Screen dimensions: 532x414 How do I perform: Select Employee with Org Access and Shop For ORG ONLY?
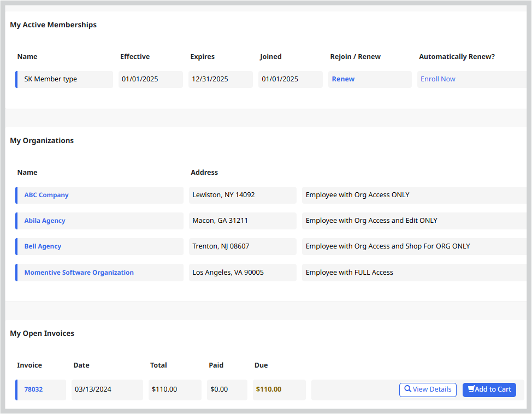pyautogui.click(x=388, y=246)
